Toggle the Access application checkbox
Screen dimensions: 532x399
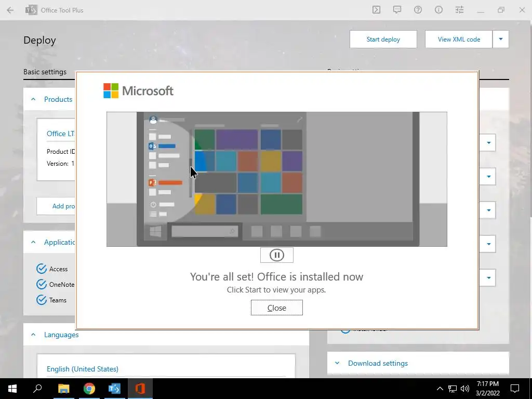tap(42, 269)
